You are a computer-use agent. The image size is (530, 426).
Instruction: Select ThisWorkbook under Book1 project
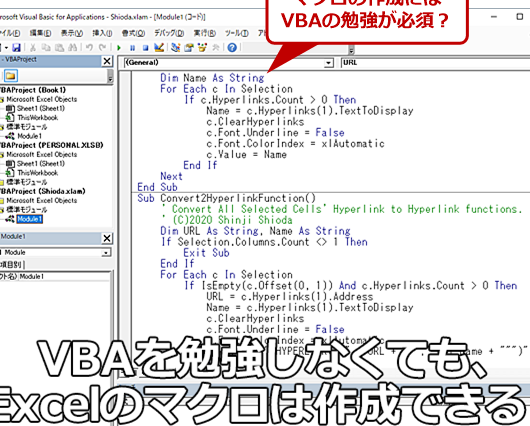coord(38,118)
